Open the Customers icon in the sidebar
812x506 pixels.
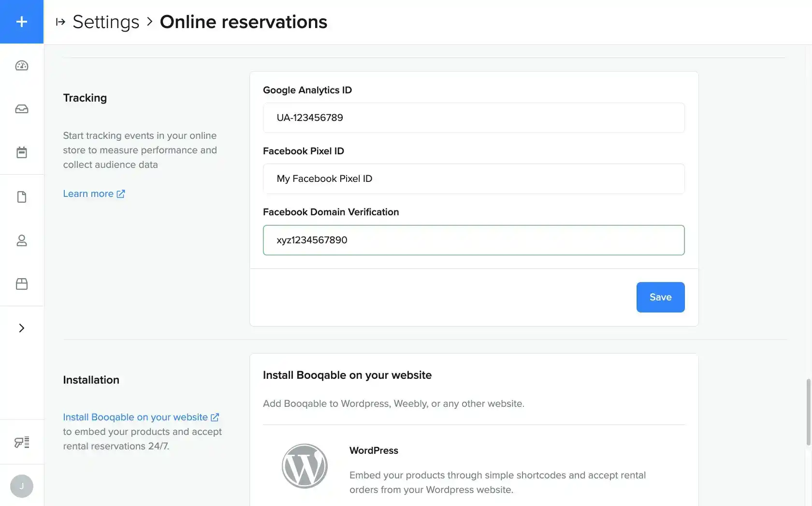[x=21, y=240]
